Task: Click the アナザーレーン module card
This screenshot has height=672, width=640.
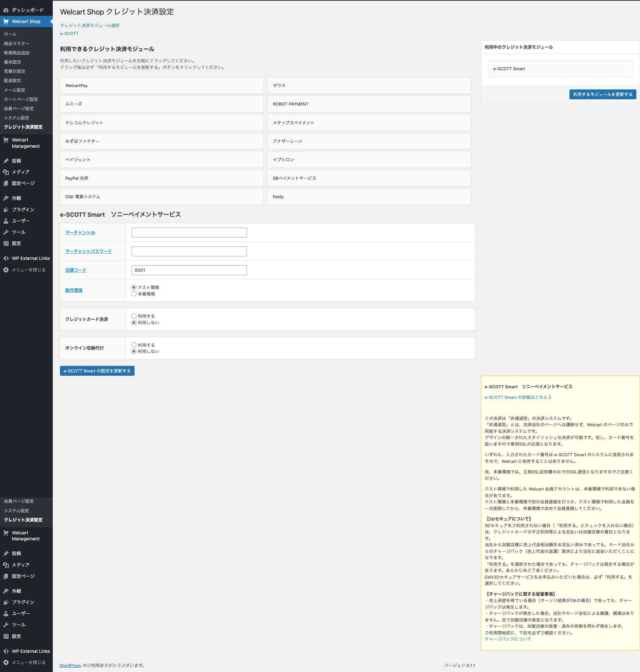Action: tap(369, 141)
